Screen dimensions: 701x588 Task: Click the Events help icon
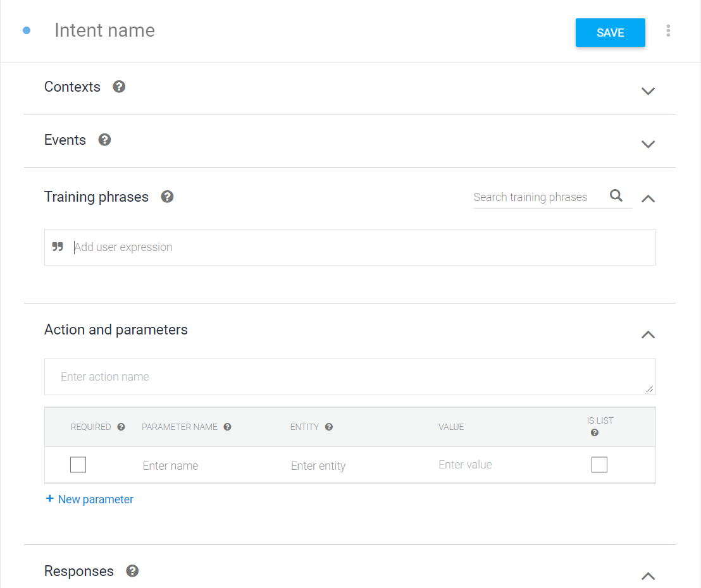[104, 140]
